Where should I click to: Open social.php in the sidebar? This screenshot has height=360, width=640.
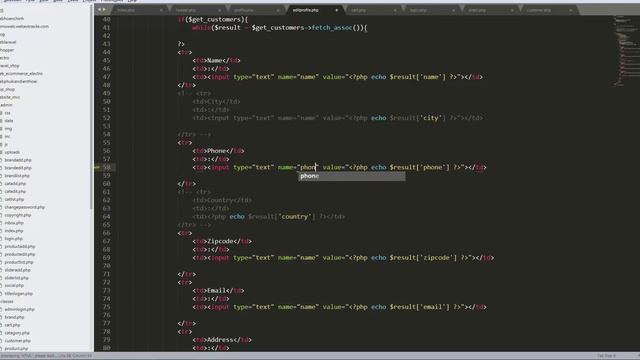click(14, 286)
